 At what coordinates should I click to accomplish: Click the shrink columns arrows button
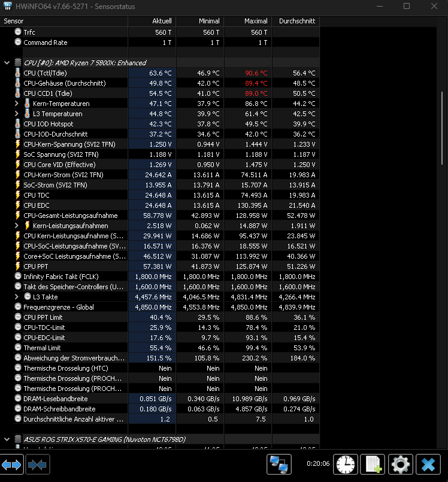tap(37, 465)
